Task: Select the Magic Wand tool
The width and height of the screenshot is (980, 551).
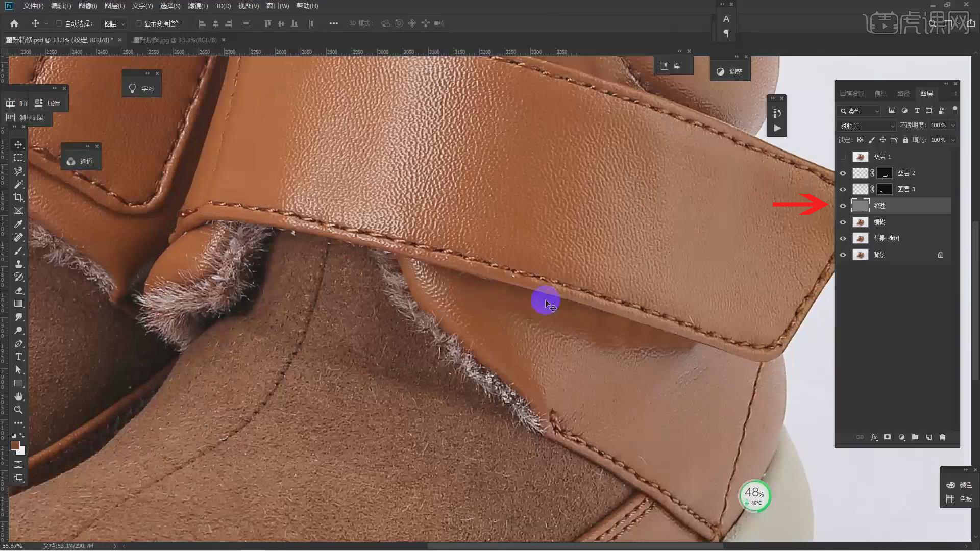Action: tap(18, 184)
